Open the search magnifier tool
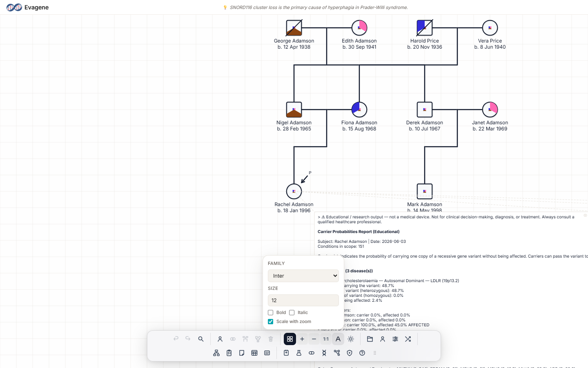This screenshot has height=368, width=588. (201, 339)
